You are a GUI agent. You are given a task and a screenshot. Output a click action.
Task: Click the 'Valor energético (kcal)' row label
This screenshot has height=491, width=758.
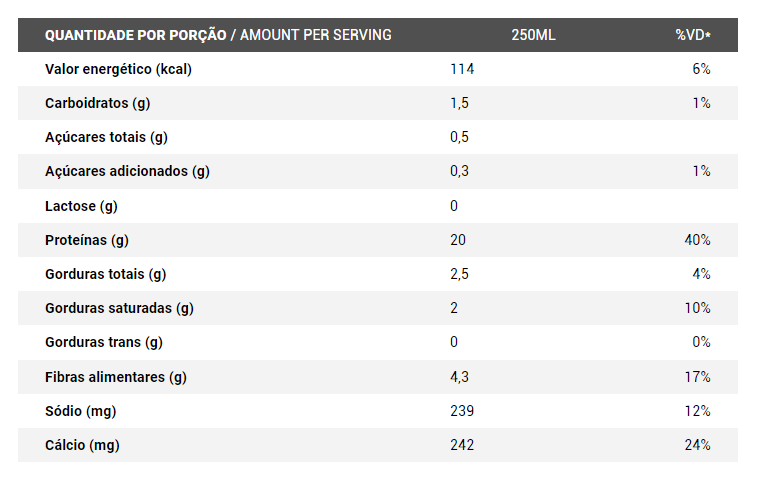[x=118, y=69]
